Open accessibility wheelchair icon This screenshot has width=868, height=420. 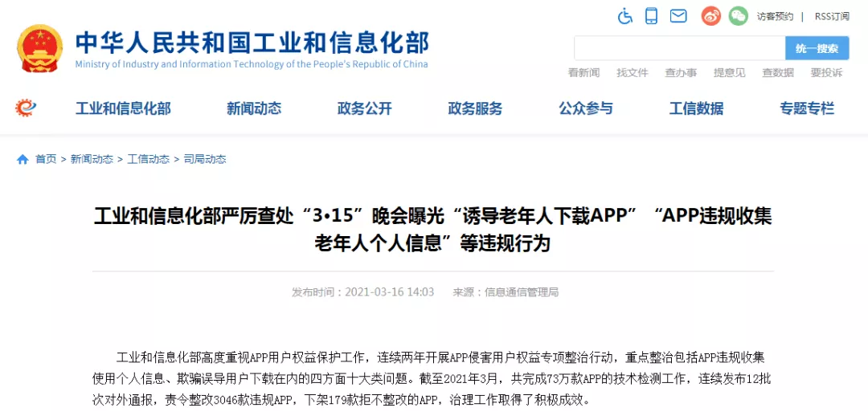(x=625, y=16)
